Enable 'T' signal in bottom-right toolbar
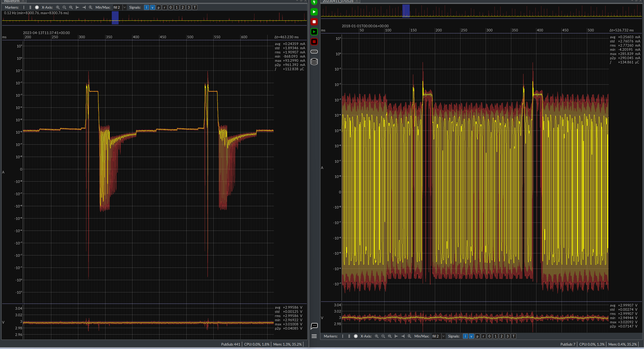Viewport: 644px width, 349px height. [x=514, y=336]
